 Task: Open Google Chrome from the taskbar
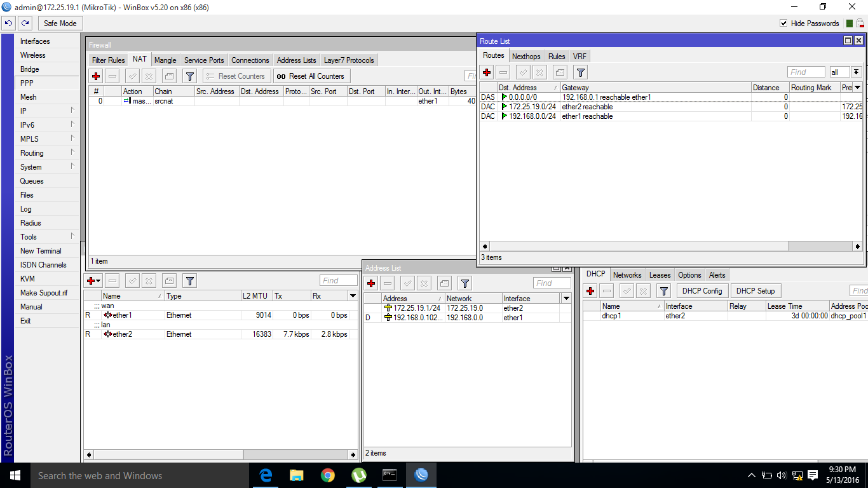coord(327,475)
